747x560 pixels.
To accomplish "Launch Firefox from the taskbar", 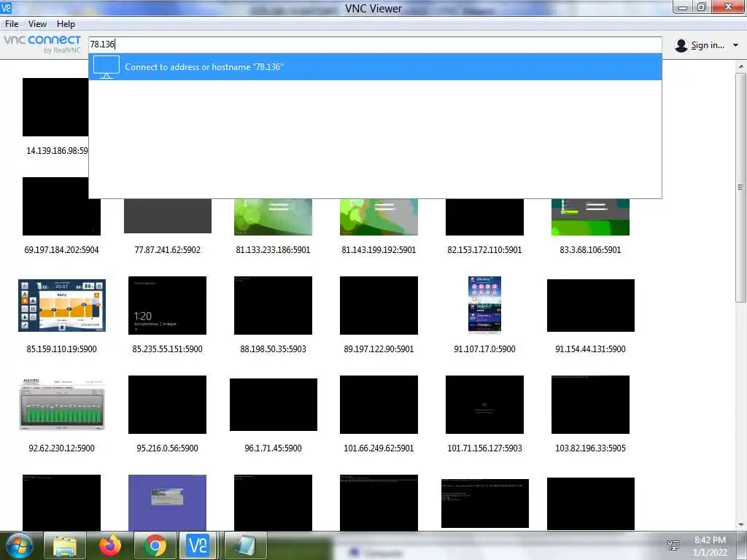I will click(110, 545).
